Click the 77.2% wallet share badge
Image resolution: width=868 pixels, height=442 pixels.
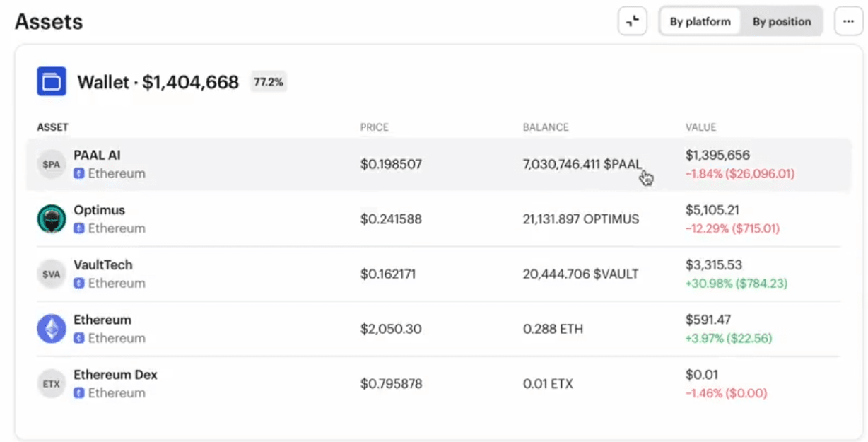269,82
